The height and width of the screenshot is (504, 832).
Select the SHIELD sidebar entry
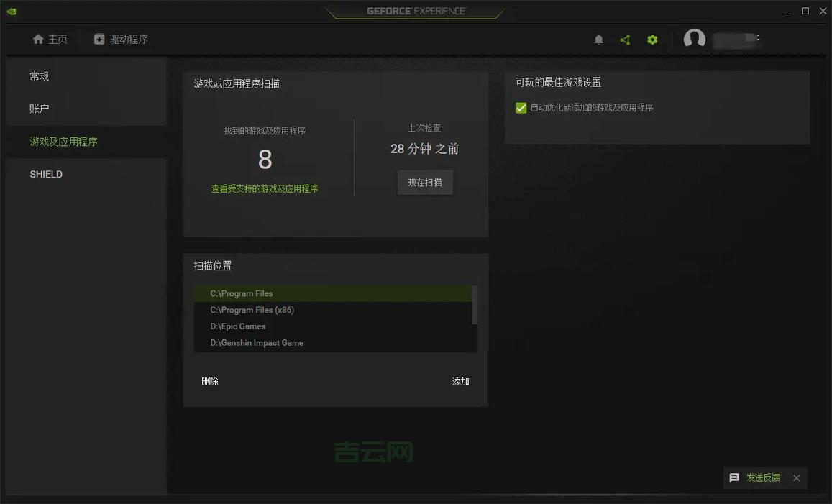[x=46, y=173]
